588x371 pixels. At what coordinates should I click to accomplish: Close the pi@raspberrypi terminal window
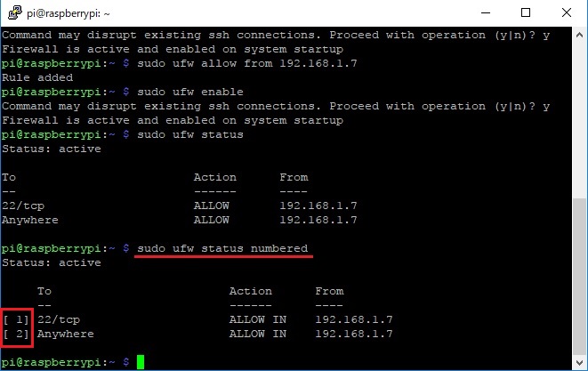(567, 12)
